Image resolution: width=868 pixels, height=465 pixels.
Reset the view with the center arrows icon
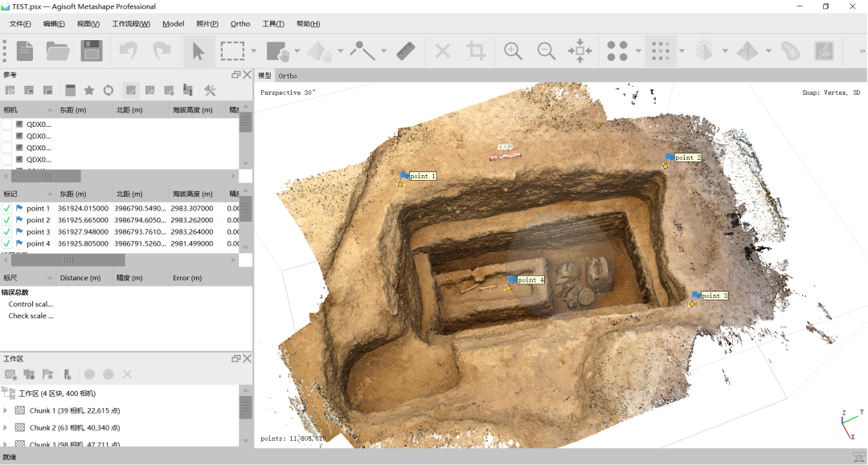click(580, 51)
